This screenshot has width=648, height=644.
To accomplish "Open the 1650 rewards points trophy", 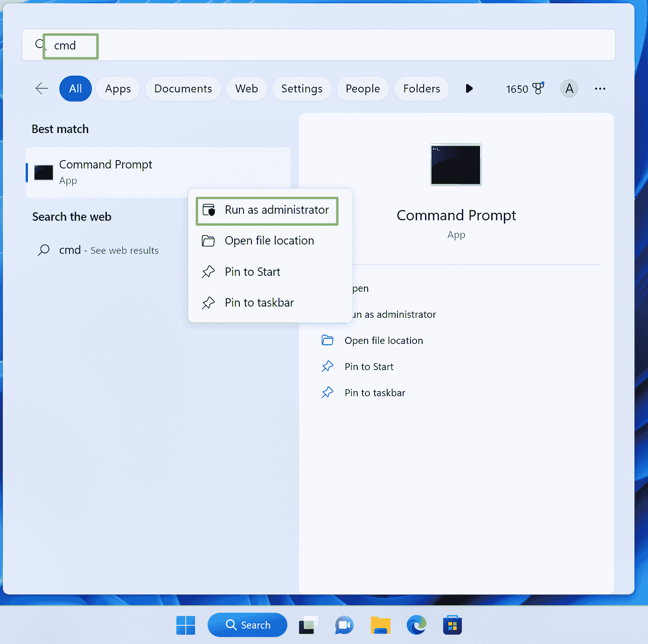I will 525,89.
